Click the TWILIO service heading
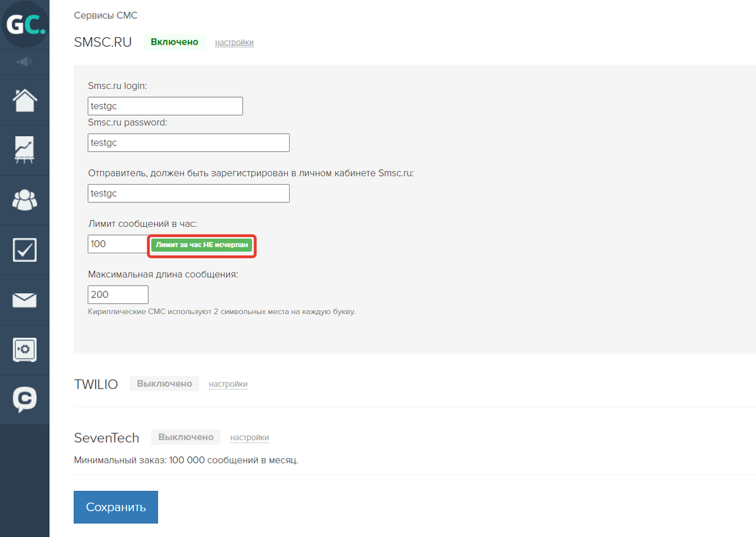The width and height of the screenshot is (756, 537). click(96, 384)
